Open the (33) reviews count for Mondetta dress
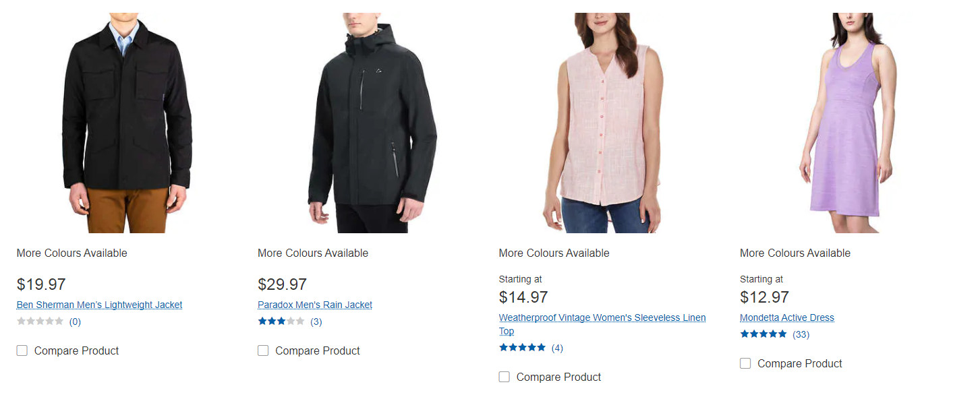Image resolution: width=980 pixels, height=397 pixels. pyautogui.click(x=801, y=334)
